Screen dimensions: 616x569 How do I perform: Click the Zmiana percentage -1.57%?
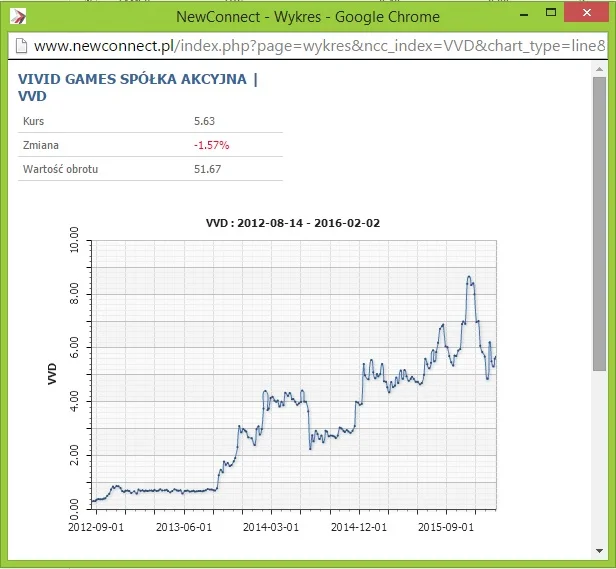pos(211,145)
